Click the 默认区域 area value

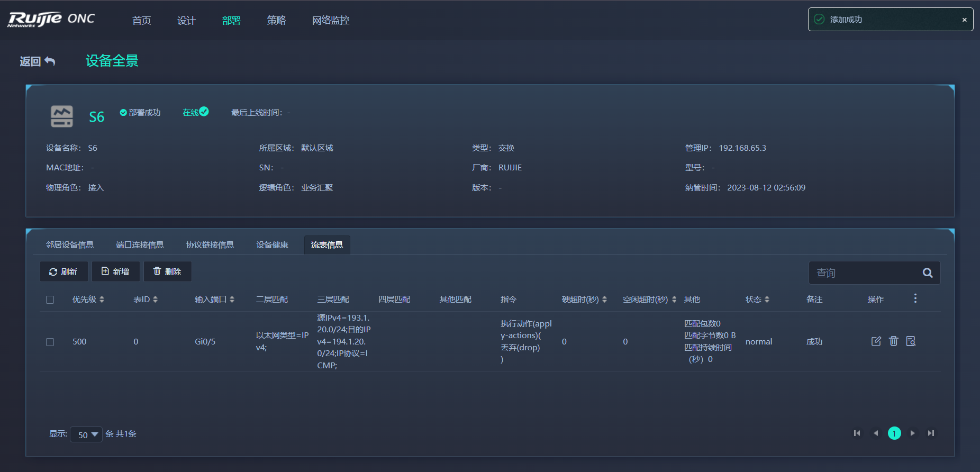[x=317, y=148]
